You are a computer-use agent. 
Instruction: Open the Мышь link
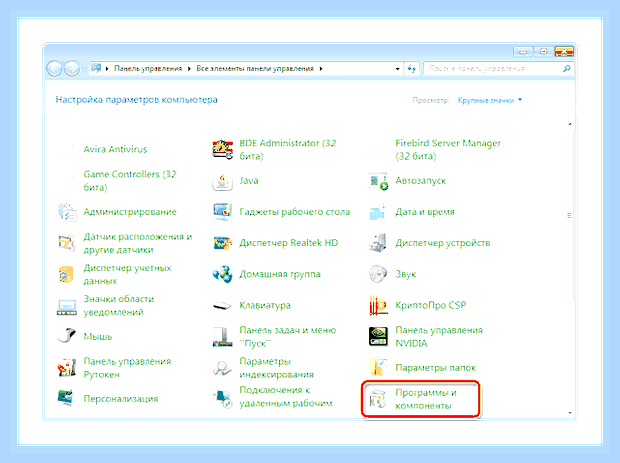tap(98, 337)
